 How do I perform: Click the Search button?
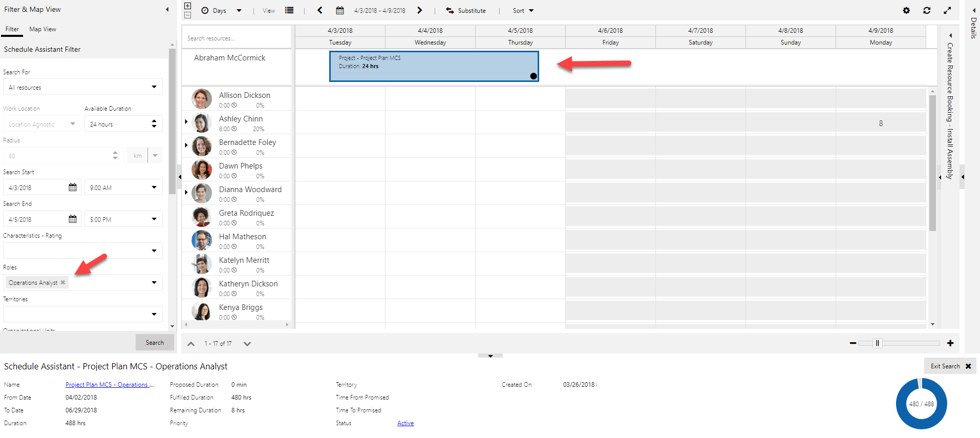(x=155, y=343)
